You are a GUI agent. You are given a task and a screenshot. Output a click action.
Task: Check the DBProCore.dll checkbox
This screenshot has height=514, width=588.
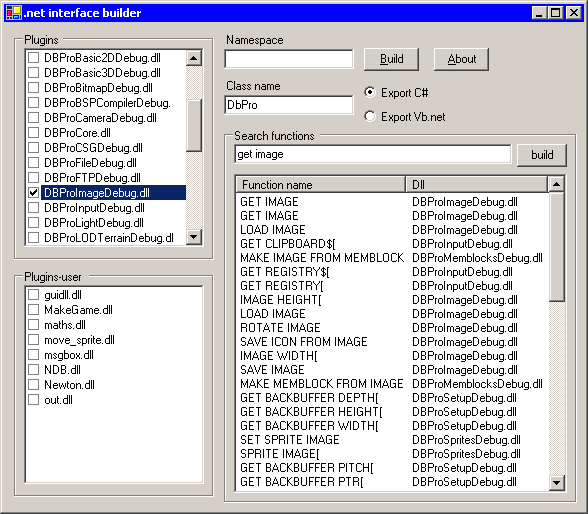[33, 132]
